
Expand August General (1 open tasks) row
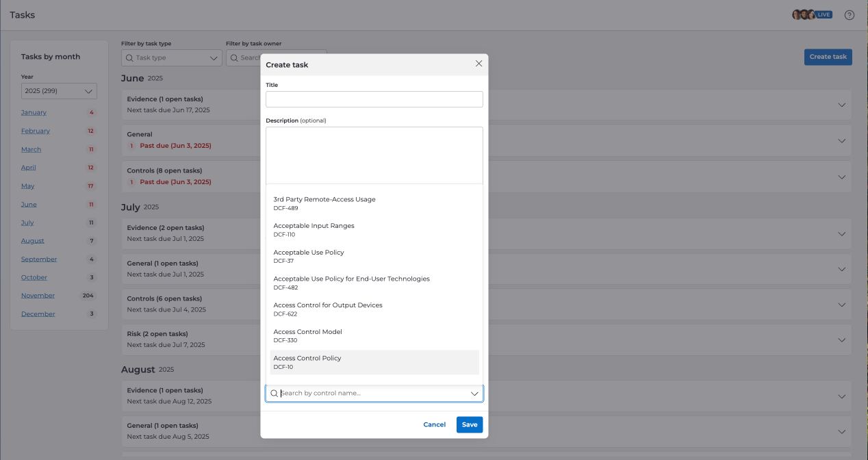pyautogui.click(x=486, y=431)
